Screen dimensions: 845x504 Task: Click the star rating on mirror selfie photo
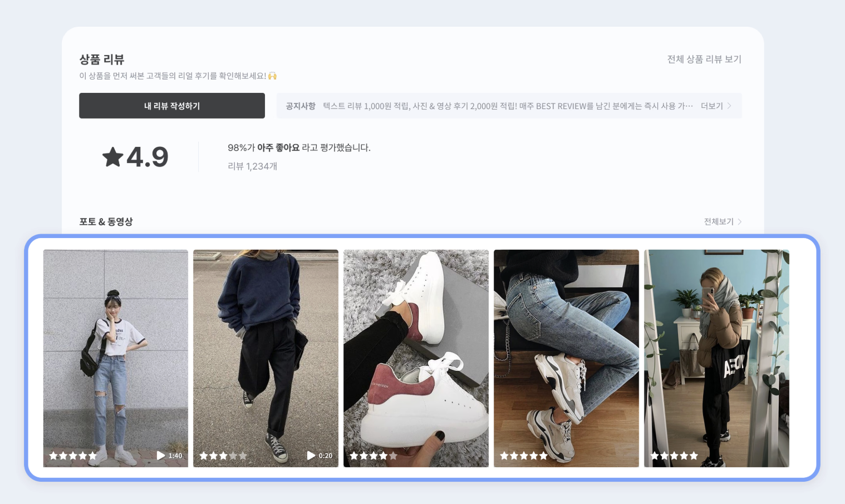(674, 456)
